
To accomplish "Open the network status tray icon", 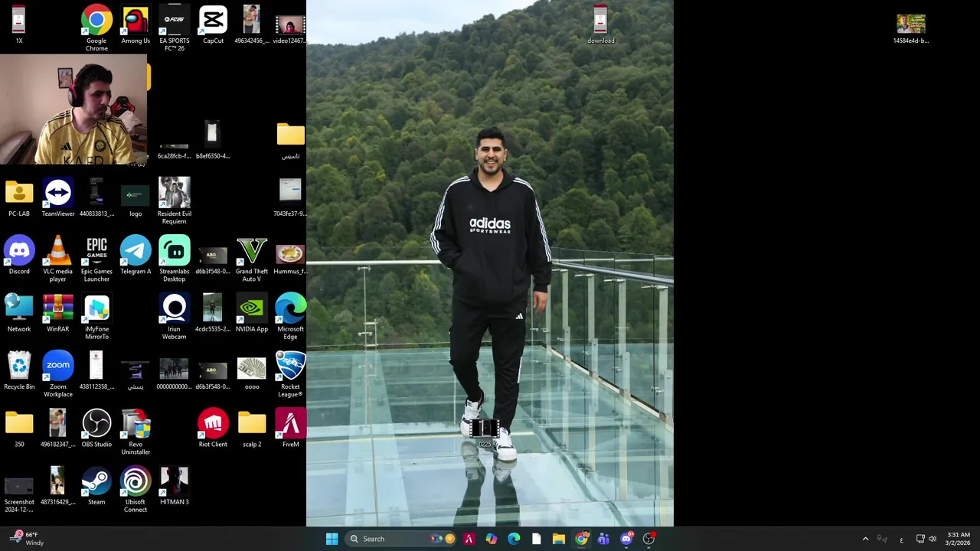I will point(920,539).
